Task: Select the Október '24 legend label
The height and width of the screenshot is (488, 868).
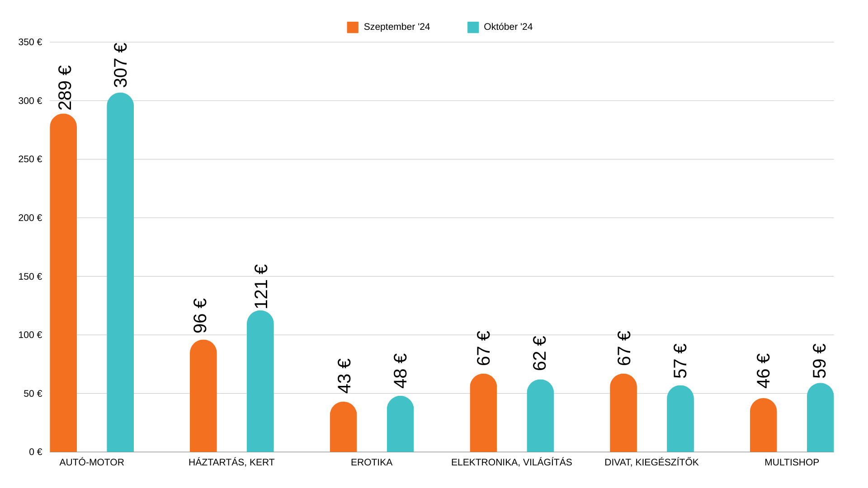Action: click(x=508, y=27)
